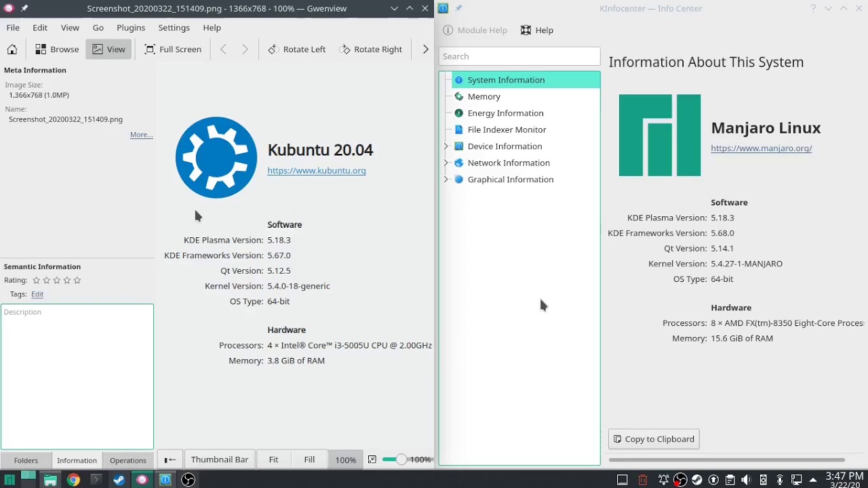Viewport: 868px width, 488px height.
Task: Expand the Network Information tree node
Action: point(446,163)
